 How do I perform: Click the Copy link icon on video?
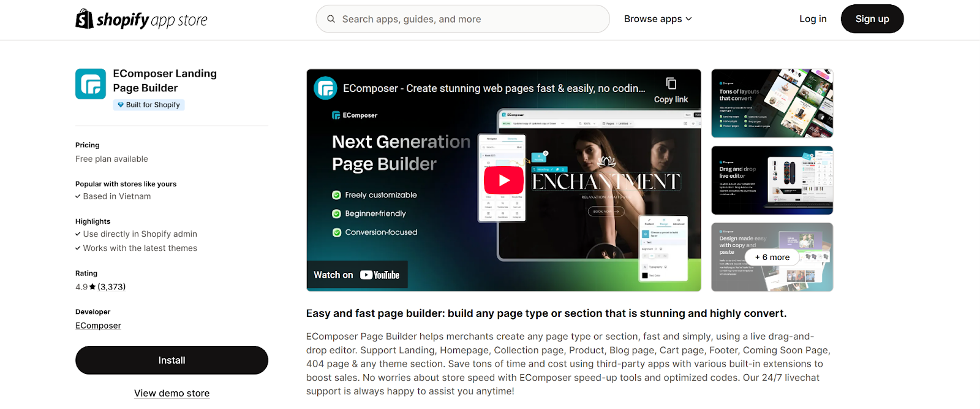(671, 83)
